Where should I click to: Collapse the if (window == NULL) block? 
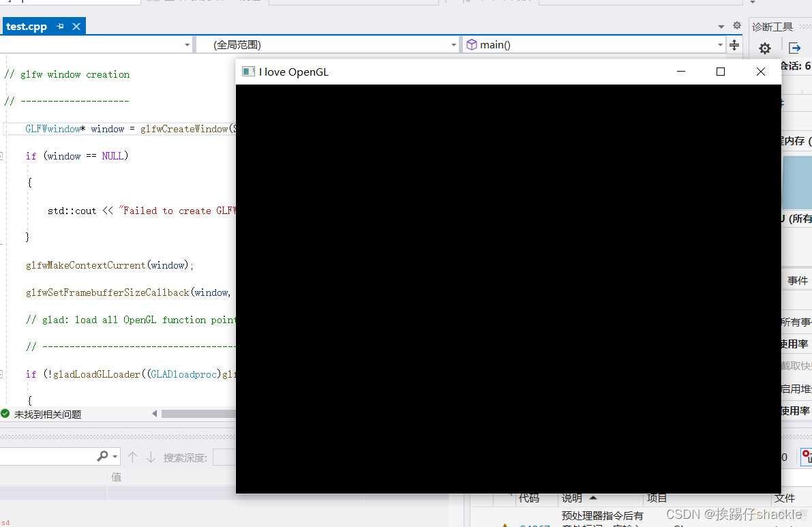(1, 156)
